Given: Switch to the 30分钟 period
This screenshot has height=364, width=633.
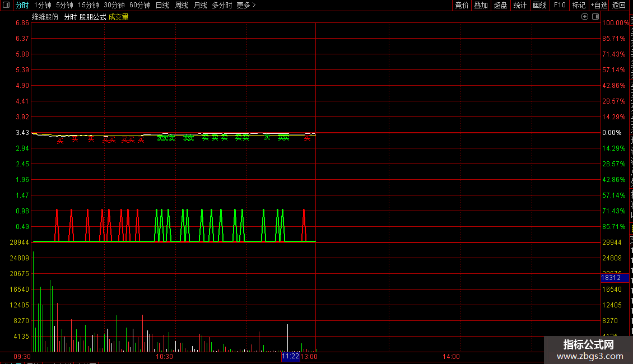Looking at the screenshot, I should point(114,5).
